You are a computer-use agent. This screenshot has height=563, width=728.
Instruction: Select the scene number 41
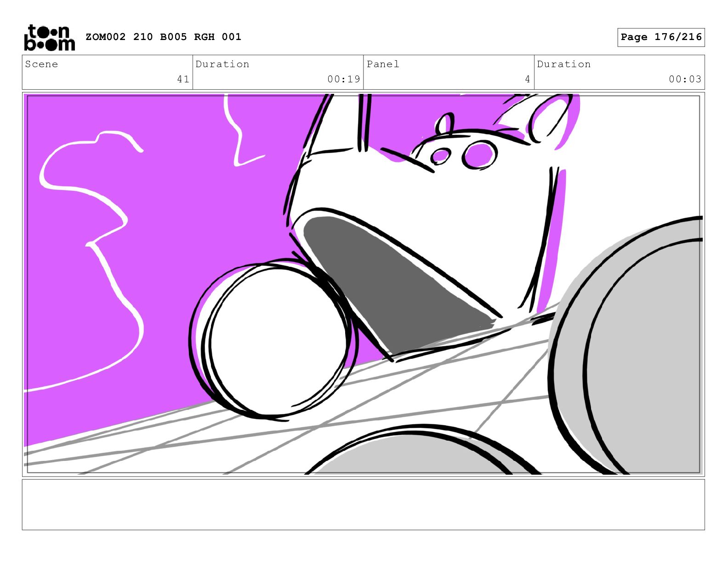point(183,79)
